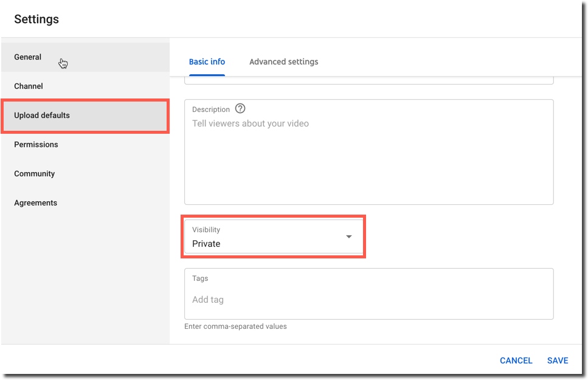588x380 pixels.
Task: Click the 'Enter comma-separated values' hint text
Action: click(x=235, y=326)
